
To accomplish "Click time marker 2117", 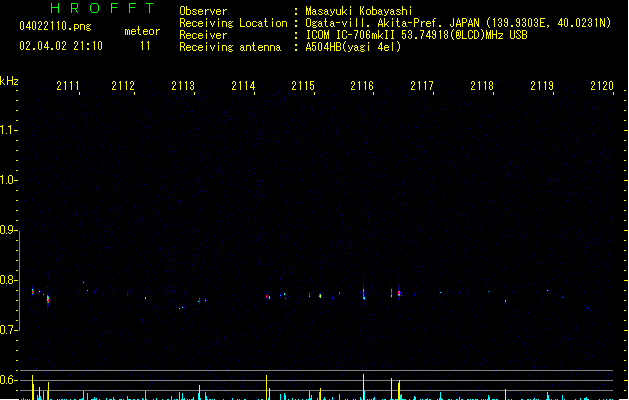I will coord(422,86).
